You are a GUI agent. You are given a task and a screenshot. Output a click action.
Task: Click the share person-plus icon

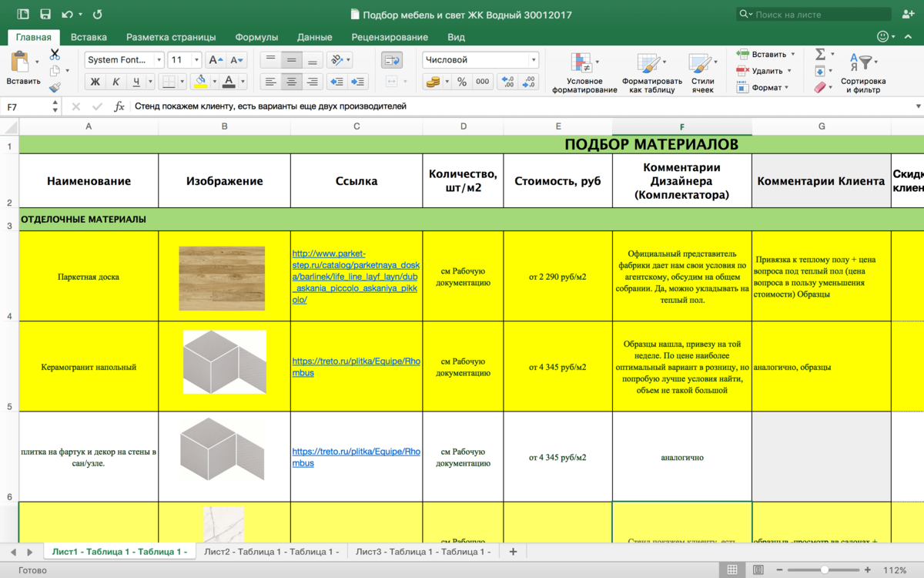[908, 14]
